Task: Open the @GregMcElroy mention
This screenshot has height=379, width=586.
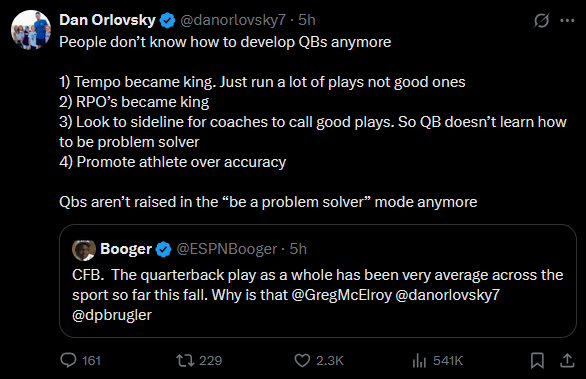Action: (341, 295)
